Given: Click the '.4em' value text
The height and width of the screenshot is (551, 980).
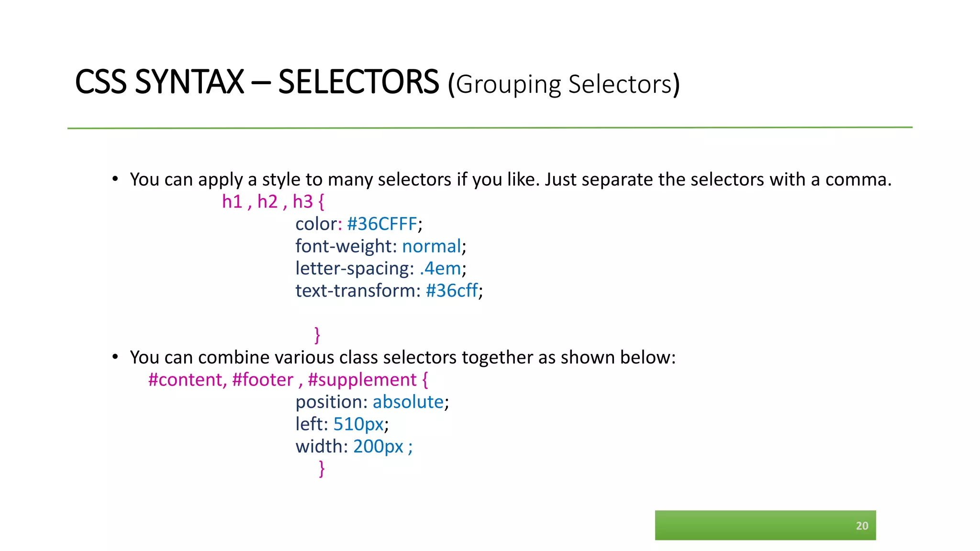Looking at the screenshot, I should pos(440,268).
